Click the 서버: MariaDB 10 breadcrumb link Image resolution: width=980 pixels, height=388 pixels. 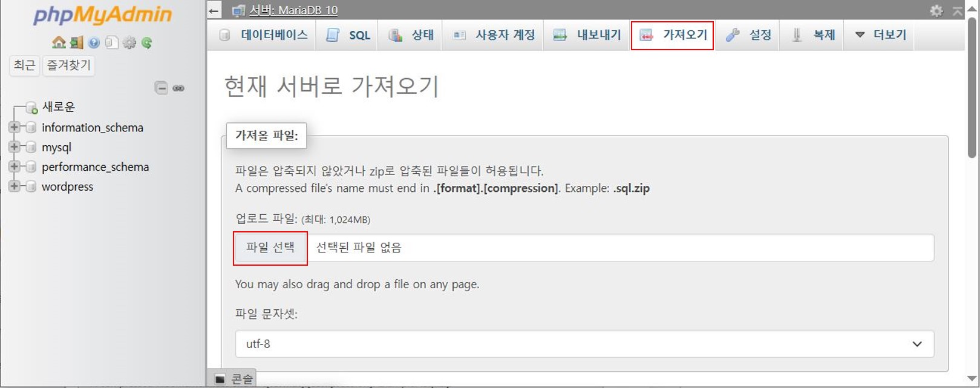[x=293, y=10]
